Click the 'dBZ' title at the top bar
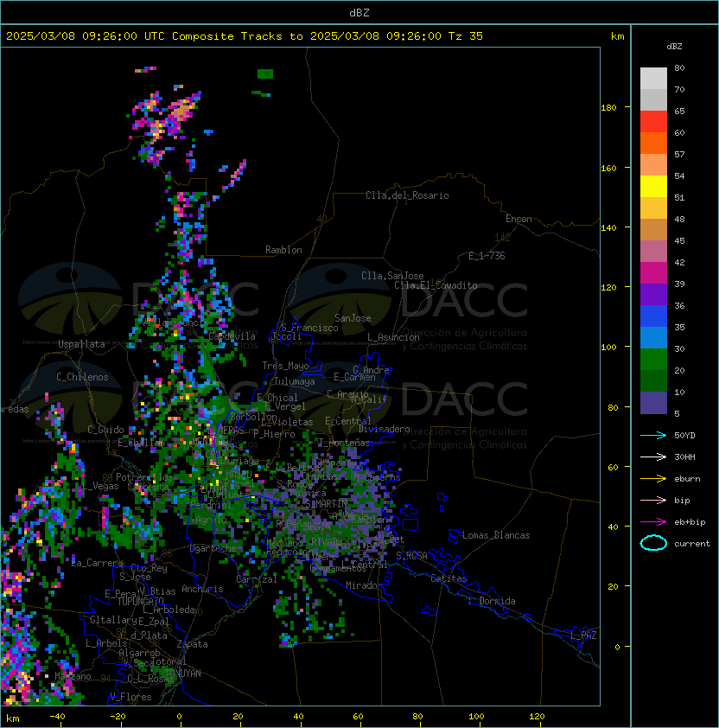The height and width of the screenshot is (728, 719). (359, 13)
